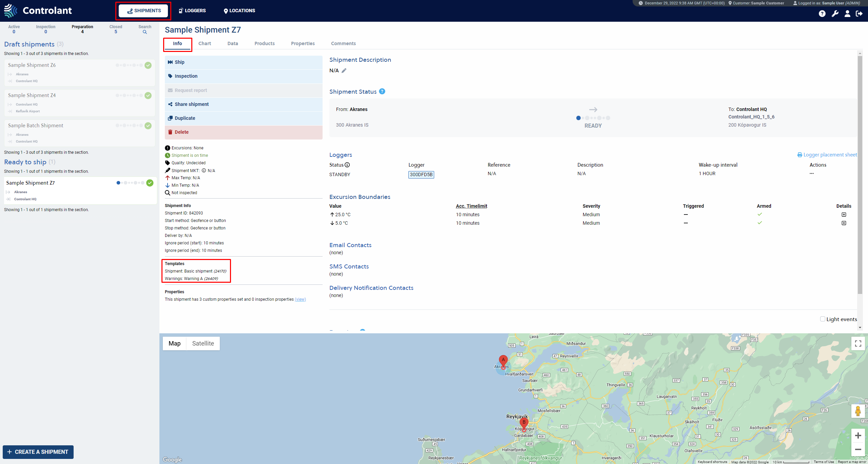
Task: Edit shipment description pencil icon
Action: coord(344,71)
